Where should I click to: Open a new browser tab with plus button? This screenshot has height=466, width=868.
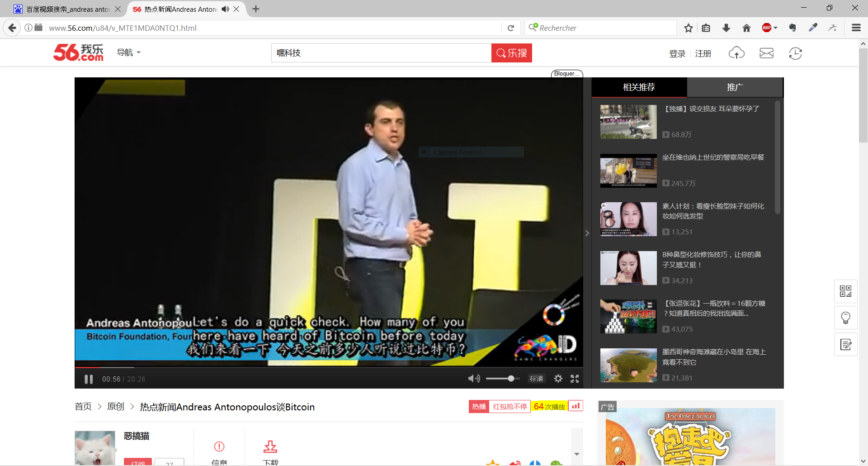point(256,9)
